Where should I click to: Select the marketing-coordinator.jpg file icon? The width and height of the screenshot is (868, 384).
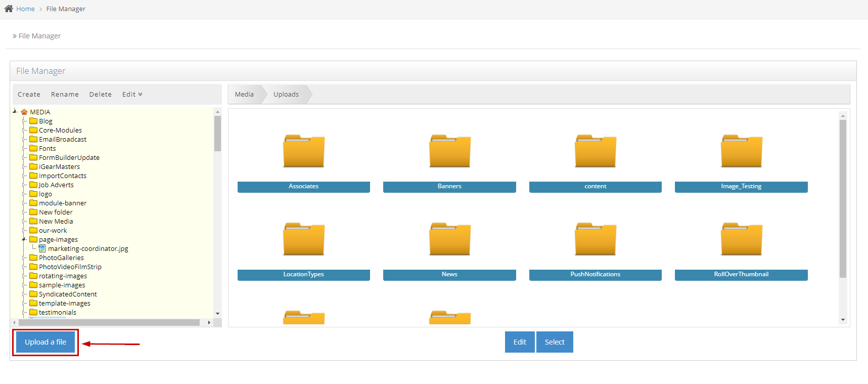42,248
